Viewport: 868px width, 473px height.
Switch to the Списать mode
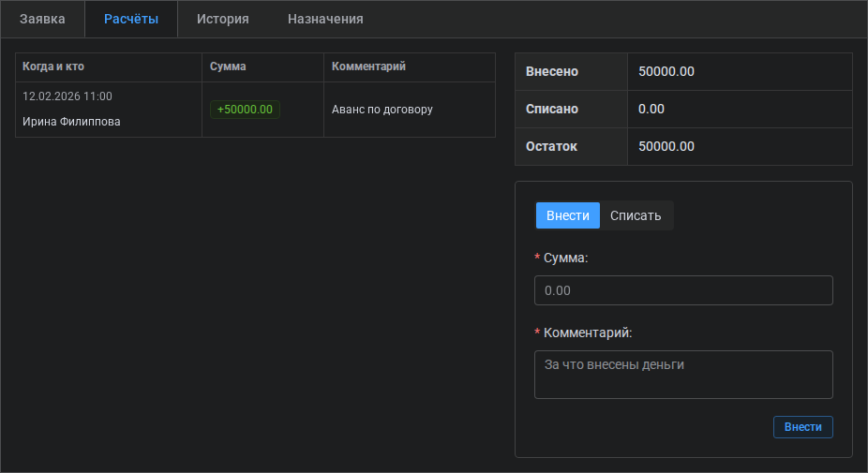pyautogui.click(x=636, y=215)
